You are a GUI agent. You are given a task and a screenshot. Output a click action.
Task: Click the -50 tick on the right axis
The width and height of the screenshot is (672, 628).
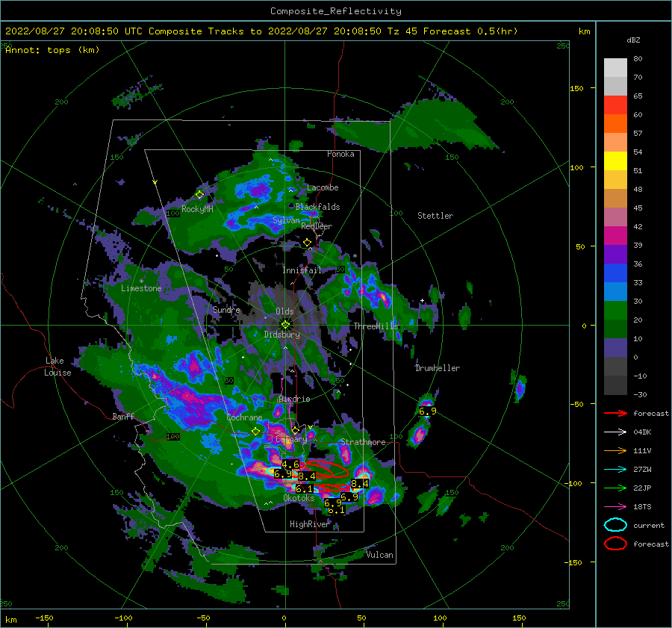577,404
